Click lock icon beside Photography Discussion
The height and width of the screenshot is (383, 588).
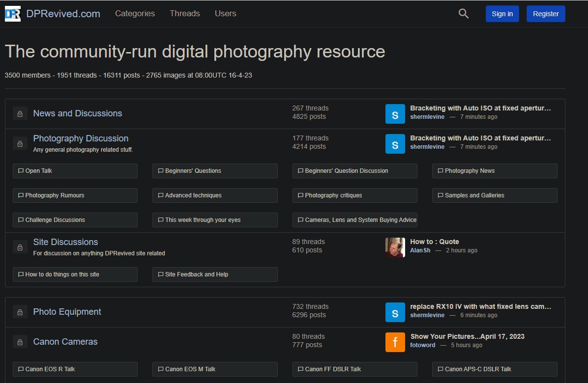[x=20, y=144]
